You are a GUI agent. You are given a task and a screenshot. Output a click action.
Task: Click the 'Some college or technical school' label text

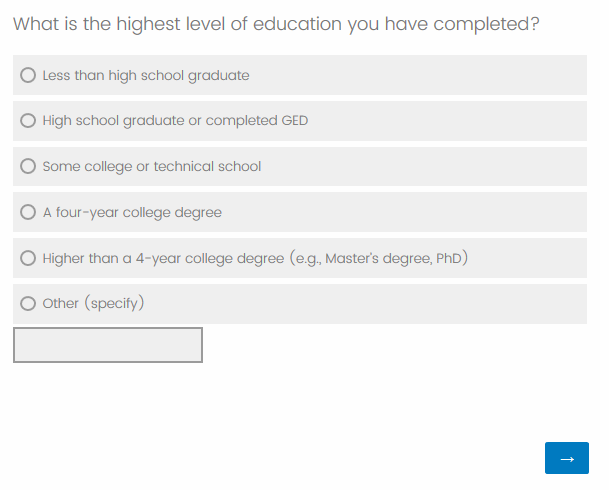pos(152,166)
